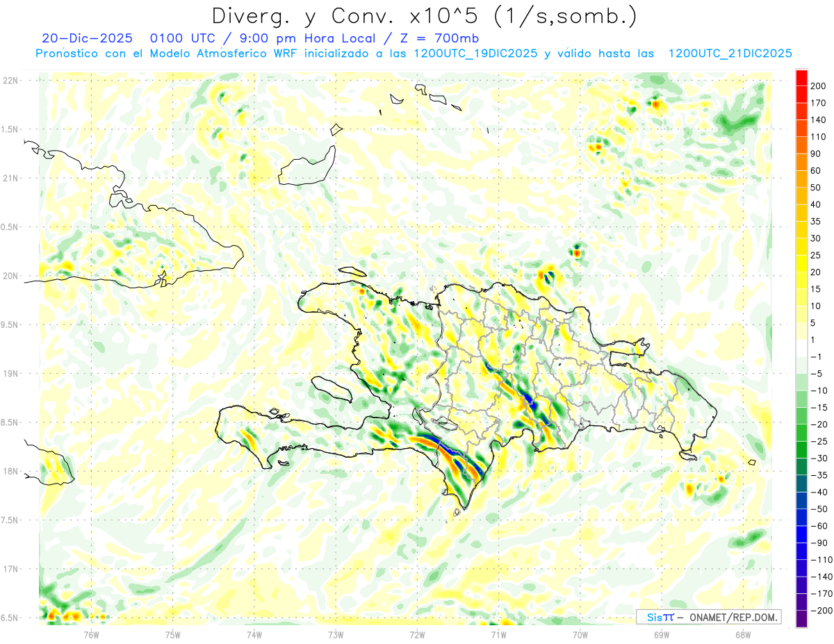Click the '75W' longitude label
This screenshot has width=834, height=644.
point(173,634)
